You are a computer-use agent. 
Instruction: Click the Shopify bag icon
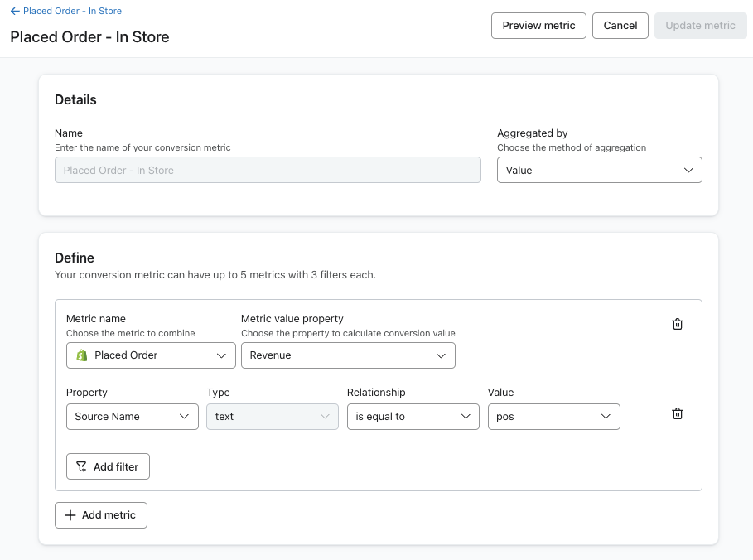(x=82, y=355)
